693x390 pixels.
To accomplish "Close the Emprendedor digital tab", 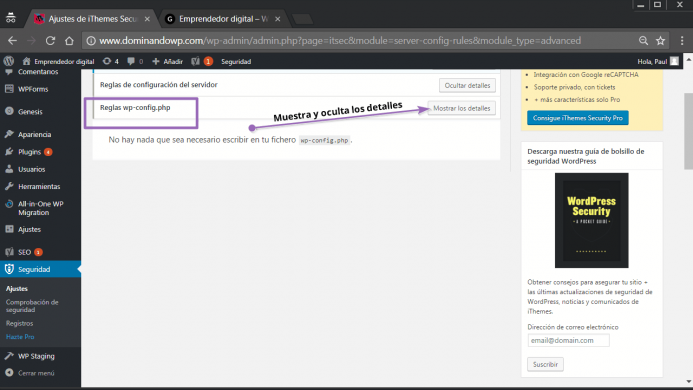I will coord(278,19).
